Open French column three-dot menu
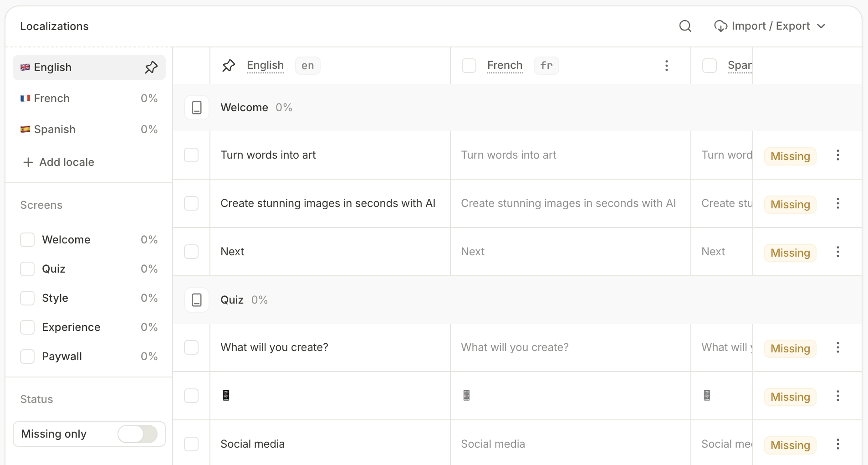This screenshot has width=868, height=465. (667, 66)
